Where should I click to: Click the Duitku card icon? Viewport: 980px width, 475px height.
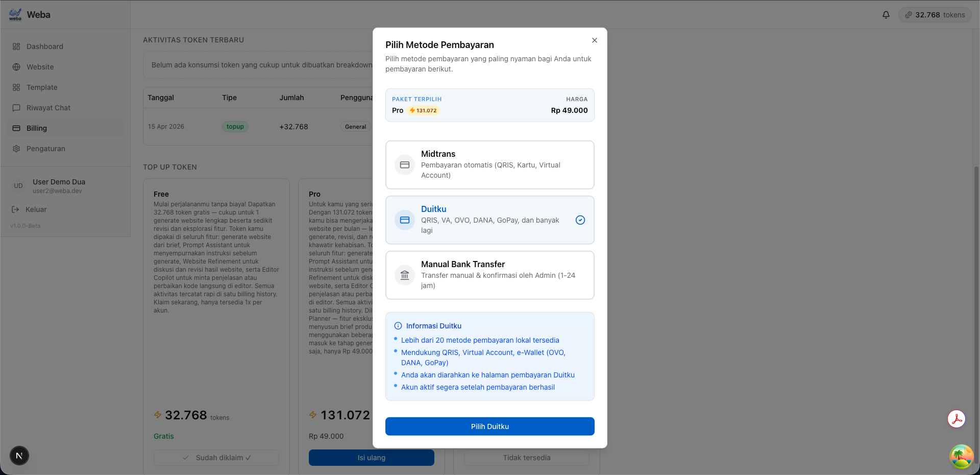pos(405,220)
